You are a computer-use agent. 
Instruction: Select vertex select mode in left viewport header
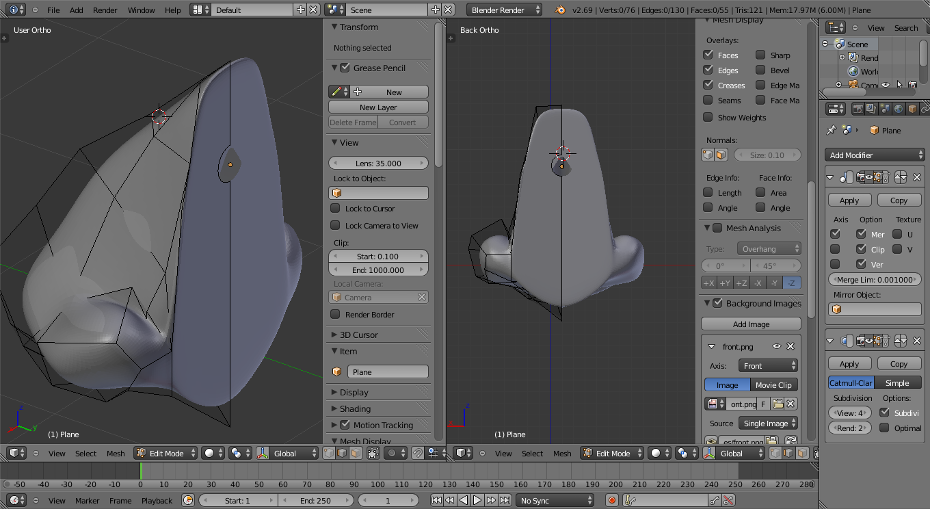tap(329, 453)
